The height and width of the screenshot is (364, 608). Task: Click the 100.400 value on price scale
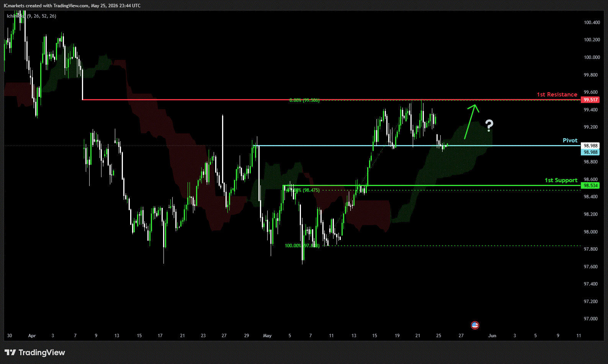[592, 23]
